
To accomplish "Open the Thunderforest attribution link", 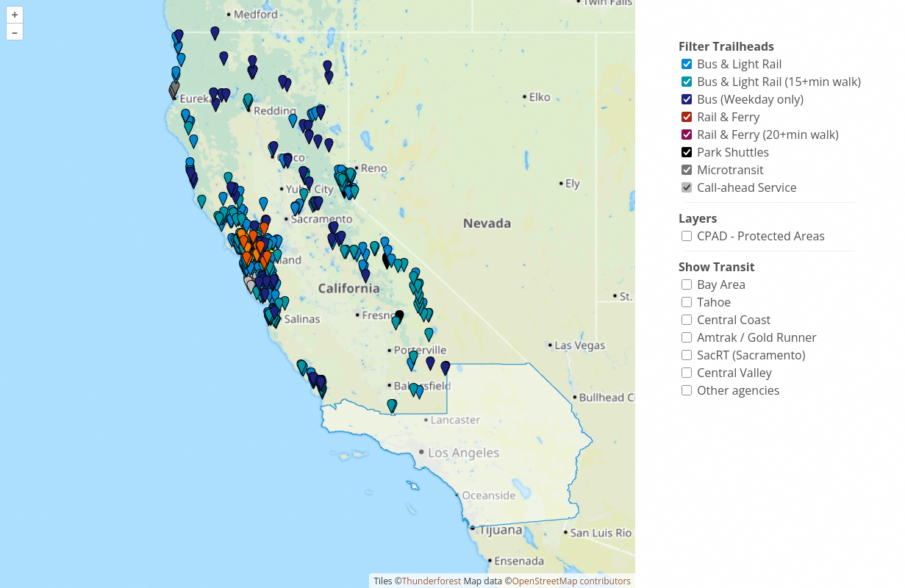I will point(432,581).
